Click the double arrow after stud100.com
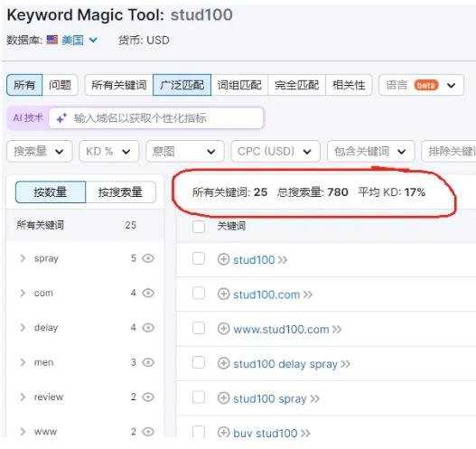Screen dimensions: 476x449 tap(307, 295)
